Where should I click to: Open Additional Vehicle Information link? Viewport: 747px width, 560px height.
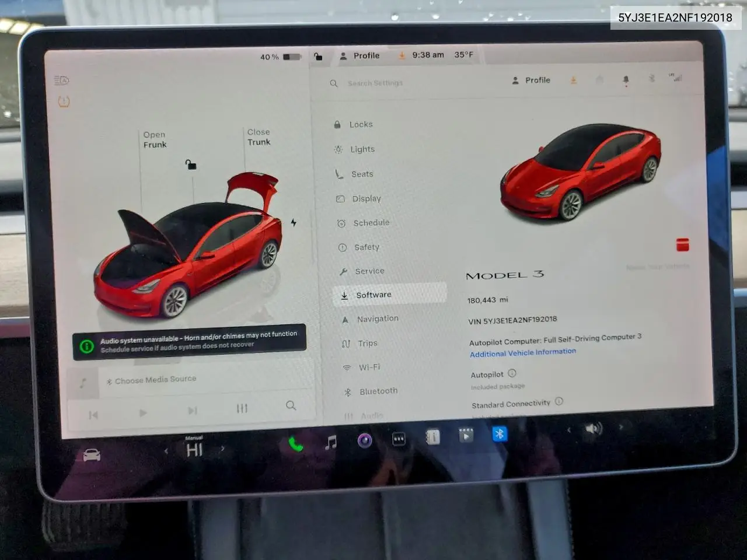(x=523, y=353)
